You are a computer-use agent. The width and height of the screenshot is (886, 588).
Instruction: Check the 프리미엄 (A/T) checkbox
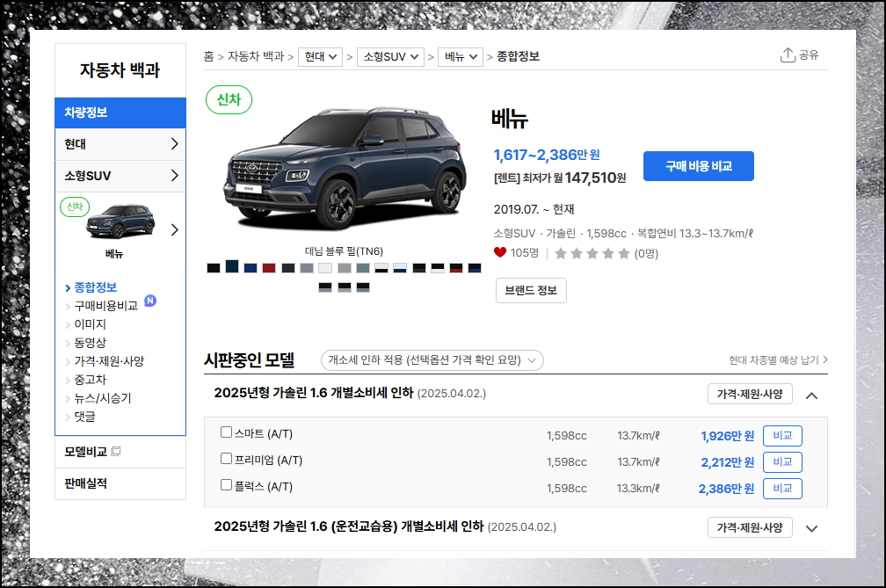226,458
